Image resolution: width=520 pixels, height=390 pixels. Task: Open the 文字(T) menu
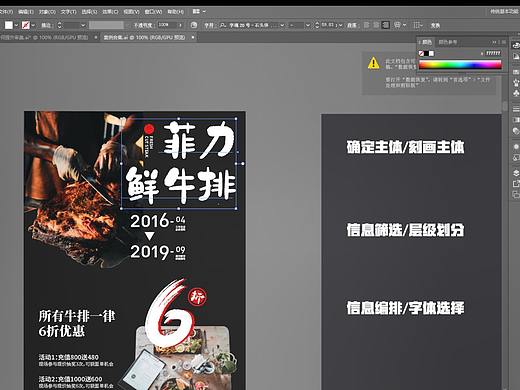pos(69,12)
